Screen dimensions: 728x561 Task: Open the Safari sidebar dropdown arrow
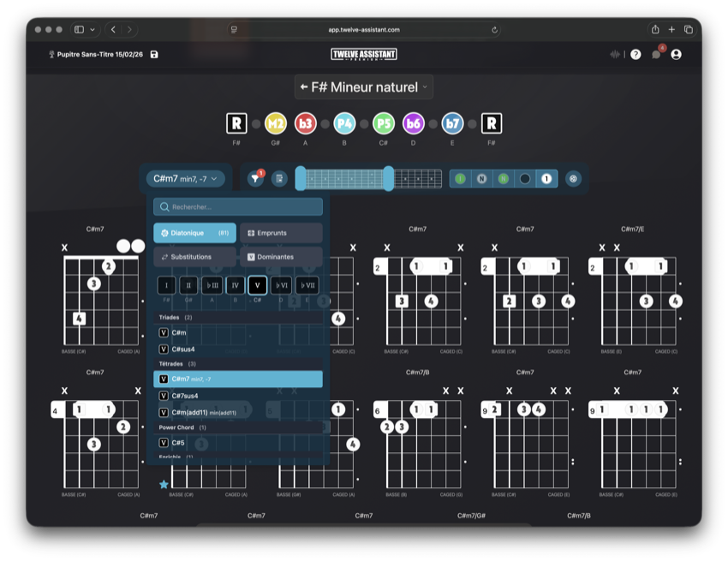(92, 29)
